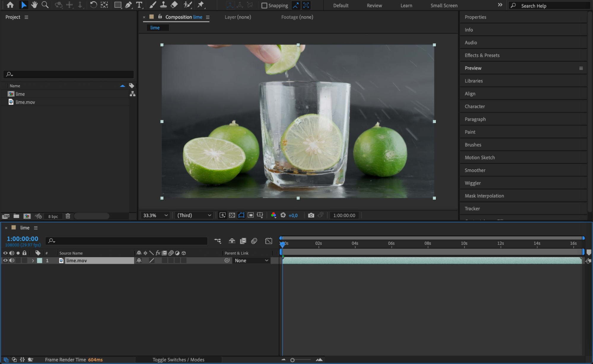The height and width of the screenshot is (364, 593).
Task: Select the Type tool in toolbar
Action: click(x=139, y=5)
